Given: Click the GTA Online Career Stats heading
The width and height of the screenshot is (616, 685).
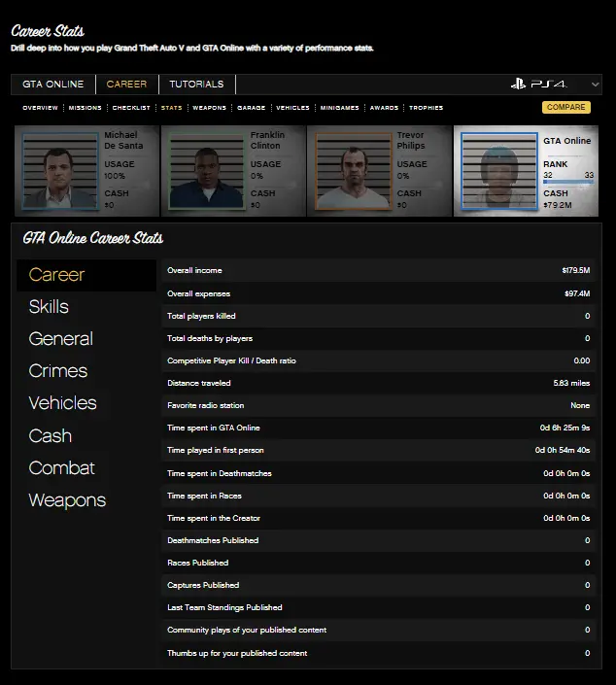Looking at the screenshot, I should point(92,238).
